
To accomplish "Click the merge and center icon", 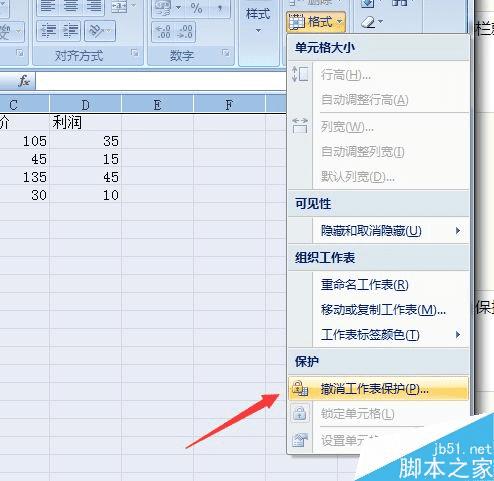I will click(119, 6).
